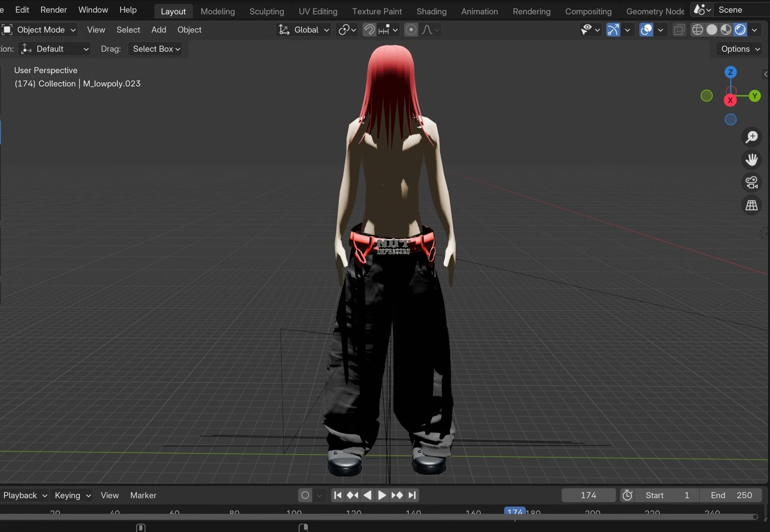Open the Keying popover in timeline

click(x=72, y=495)
